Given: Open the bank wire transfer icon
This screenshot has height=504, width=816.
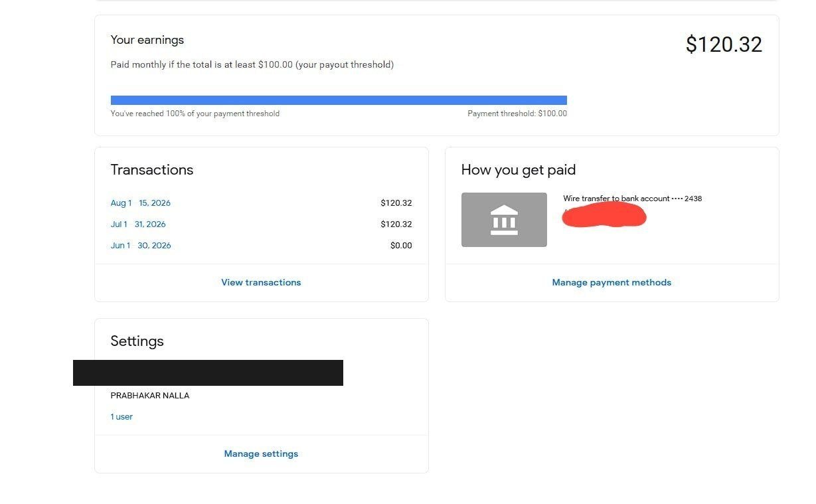Looking at the screenshot, I should click(x=504, y=220).
